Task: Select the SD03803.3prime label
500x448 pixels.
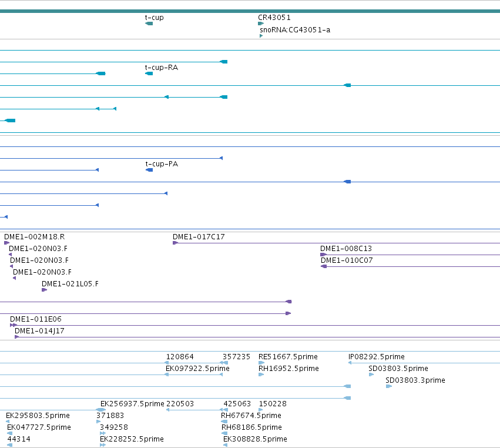Action: pyautogui.click(x=415, y=380)
